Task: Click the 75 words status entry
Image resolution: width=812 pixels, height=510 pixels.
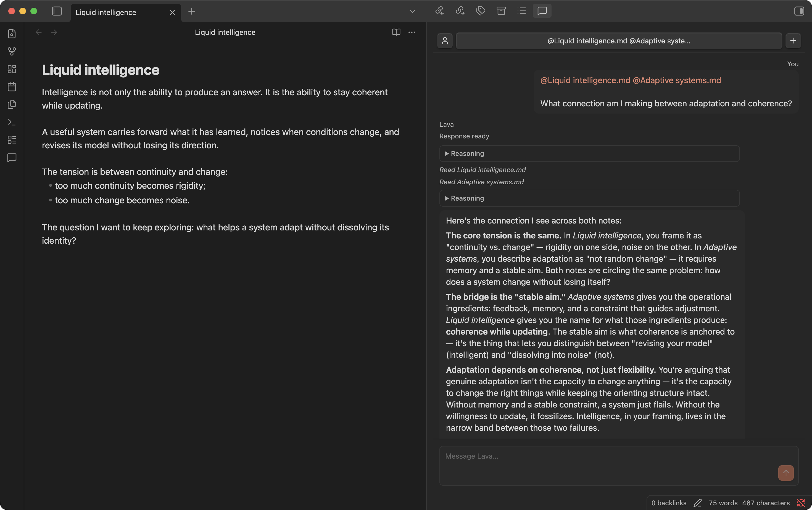Action: point(723,503)
